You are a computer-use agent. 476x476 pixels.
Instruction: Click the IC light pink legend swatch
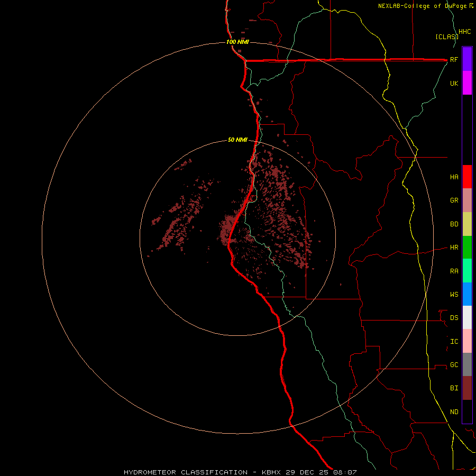click(x=467, y=341)
